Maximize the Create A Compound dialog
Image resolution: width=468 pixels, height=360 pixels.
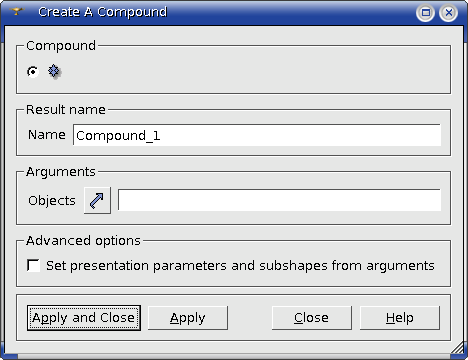pos(425,13)
